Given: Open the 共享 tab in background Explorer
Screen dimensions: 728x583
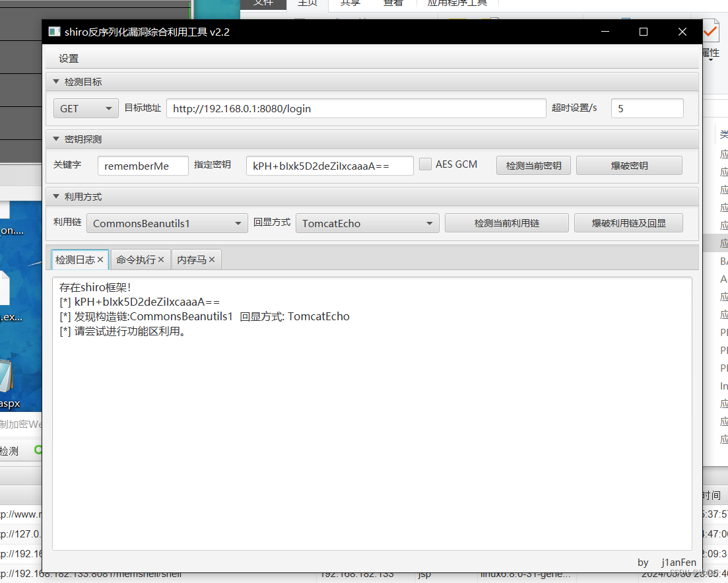Looking at the screenshot, I should (350, 3).
